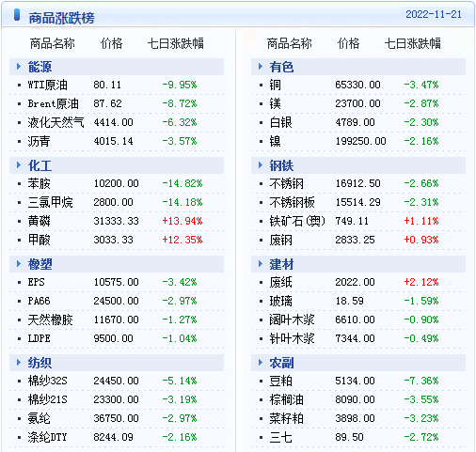476x452 pixels.
Task: Expand the 化工 category arrow
Action: [x=19, y=165]
